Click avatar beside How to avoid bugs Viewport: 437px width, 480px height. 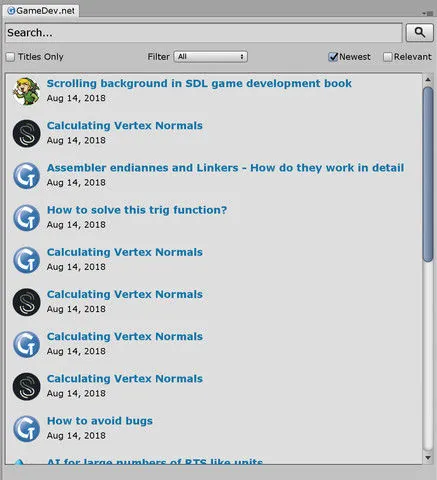[x=26, y=429]
